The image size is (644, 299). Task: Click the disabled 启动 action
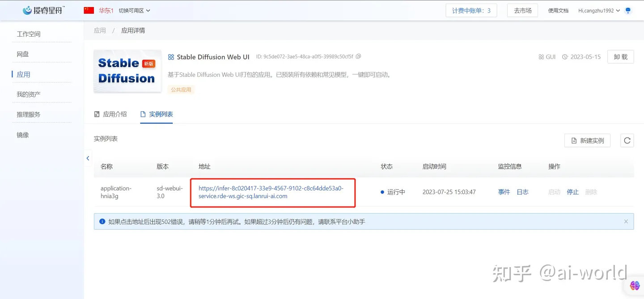point(554,192)
